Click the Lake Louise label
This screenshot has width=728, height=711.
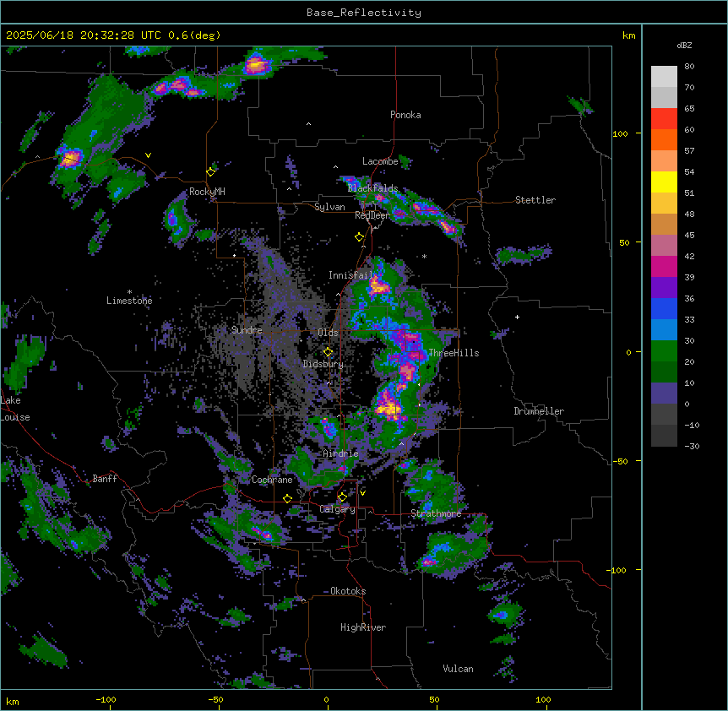coord(15,409)
